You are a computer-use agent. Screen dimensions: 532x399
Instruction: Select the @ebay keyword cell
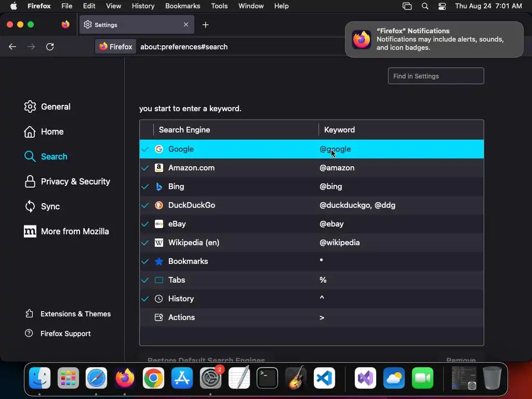click(331, 223)
